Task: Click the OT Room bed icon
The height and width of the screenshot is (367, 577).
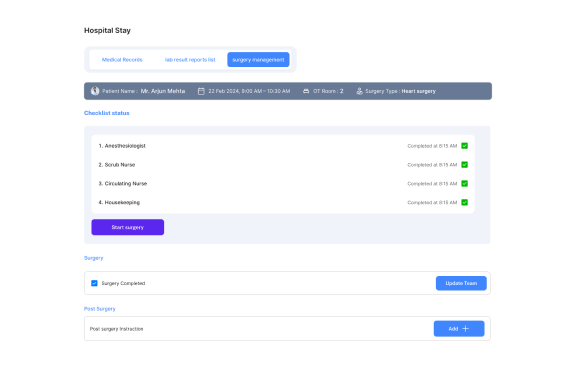Action: (306, 91)
